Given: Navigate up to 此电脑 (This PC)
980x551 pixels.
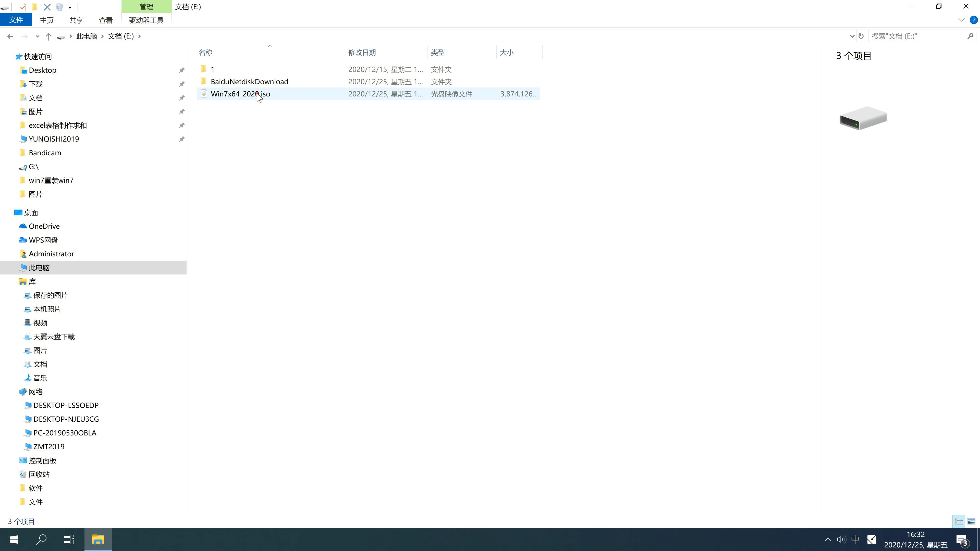Looking at the screenshot, I should pyautogui.click(x=88, y=36).
